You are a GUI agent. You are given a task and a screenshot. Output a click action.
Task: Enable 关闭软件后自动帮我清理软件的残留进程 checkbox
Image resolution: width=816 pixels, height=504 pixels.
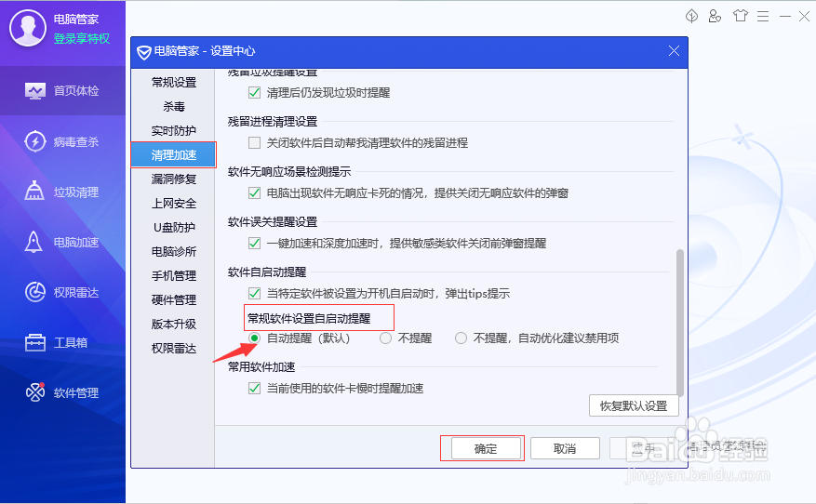coord(255,142)
